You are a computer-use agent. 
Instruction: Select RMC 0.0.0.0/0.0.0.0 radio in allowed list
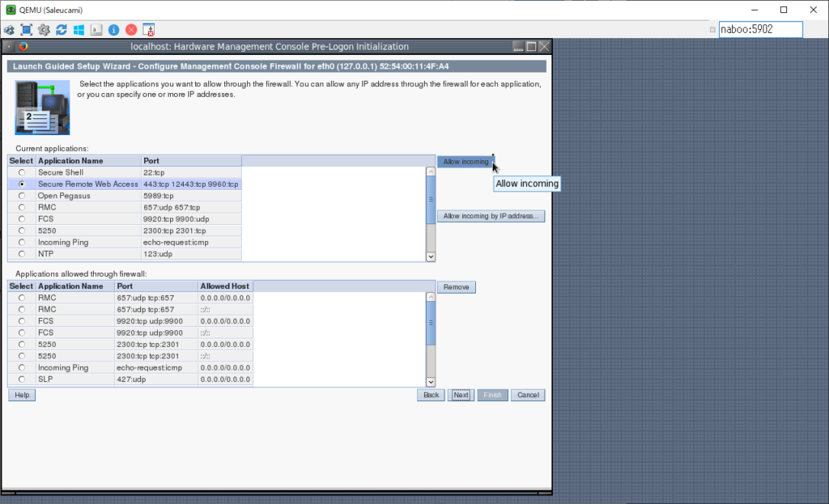tap(22, 298)
